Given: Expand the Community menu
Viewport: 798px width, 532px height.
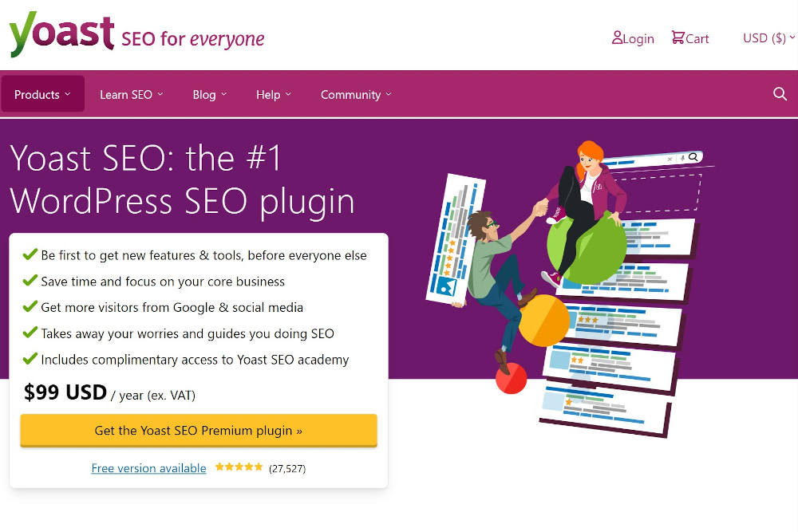Looking at the screenshot, I should [356, 95].
